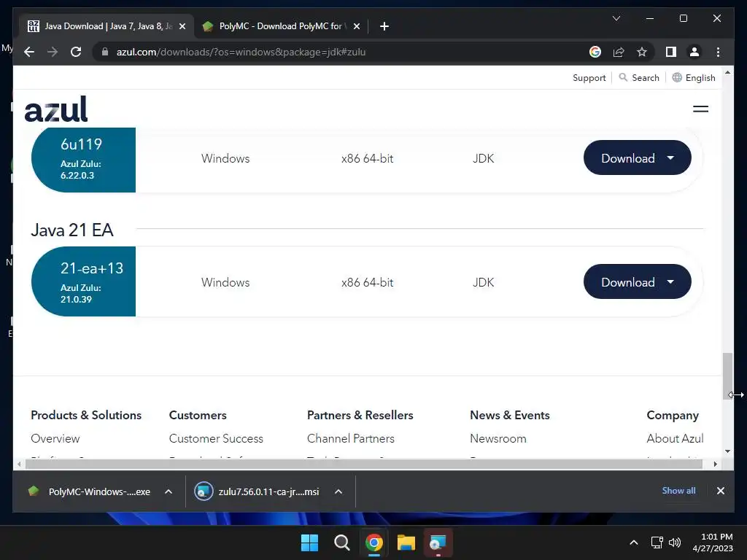
Task: Click the browser forward arrow
Action: pyautogui.click(x=53, y=52)
